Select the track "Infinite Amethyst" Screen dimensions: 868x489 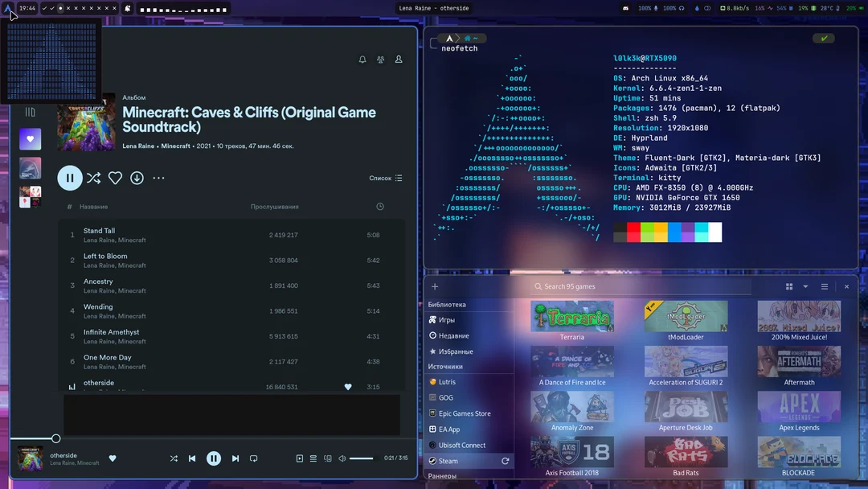pyautogui.click(x=231, y=336)
